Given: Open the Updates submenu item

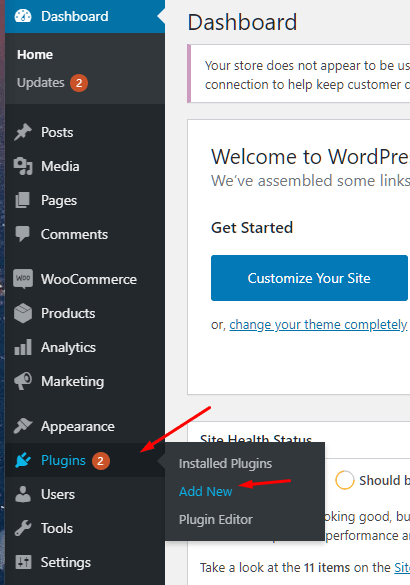Looking at the screenshot, I should [41, 82].
